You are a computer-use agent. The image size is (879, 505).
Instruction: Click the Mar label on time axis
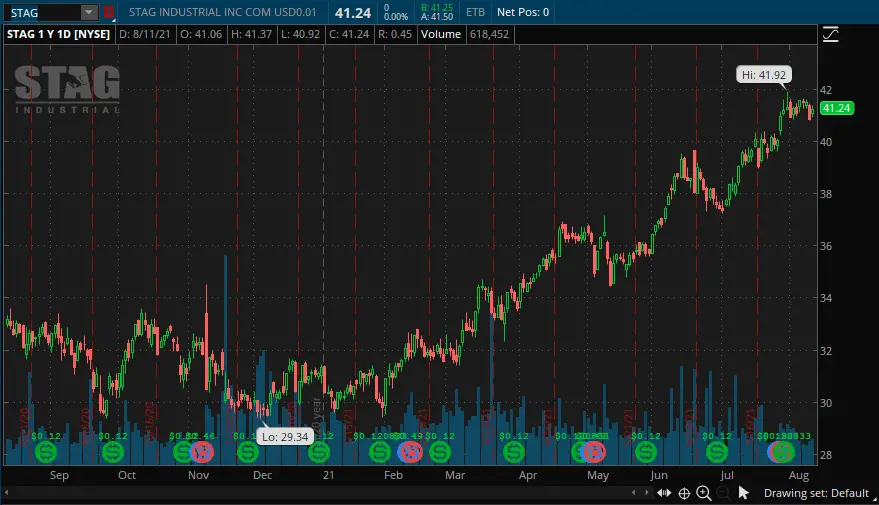455,475
